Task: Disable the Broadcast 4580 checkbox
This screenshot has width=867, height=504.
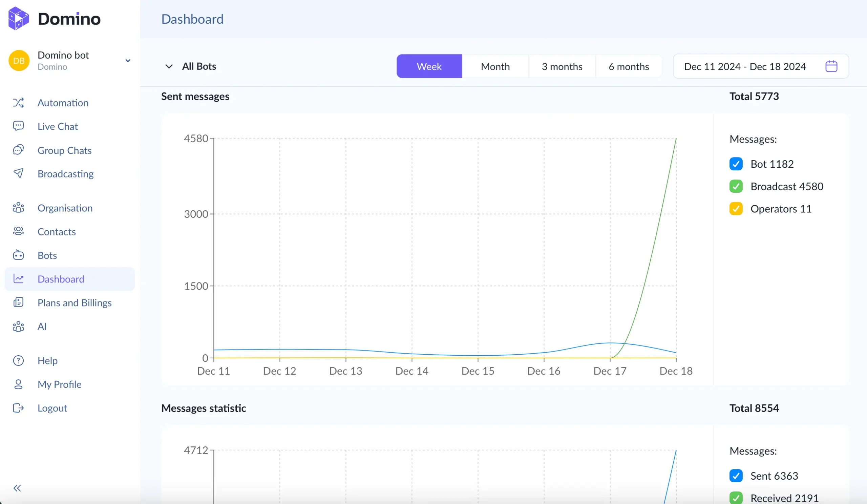Action: [x=736, y=186]
